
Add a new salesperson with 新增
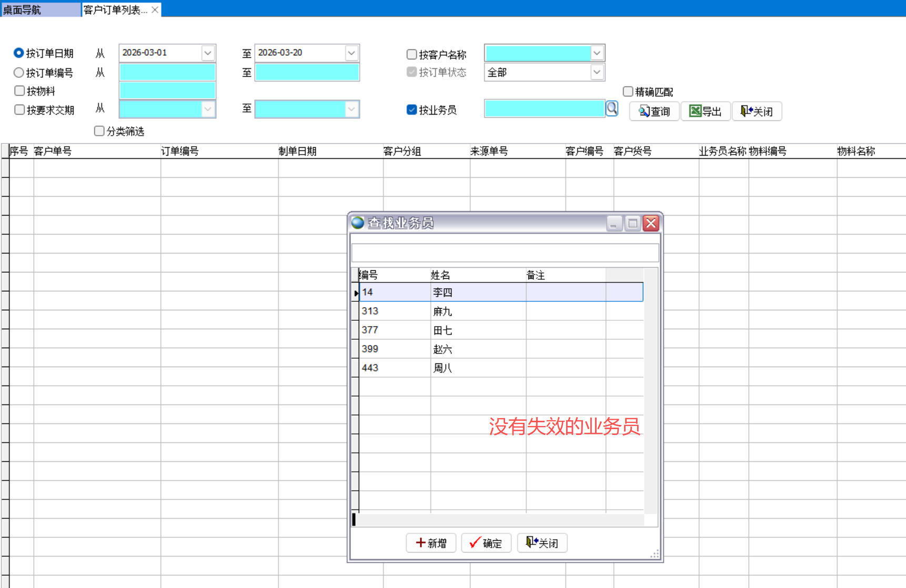431,543
